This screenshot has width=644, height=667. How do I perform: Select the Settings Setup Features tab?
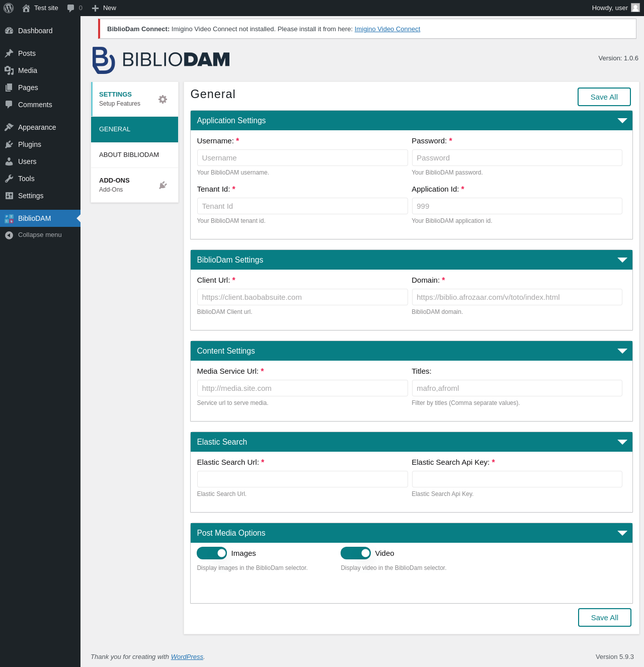click(x=135, y=99)
